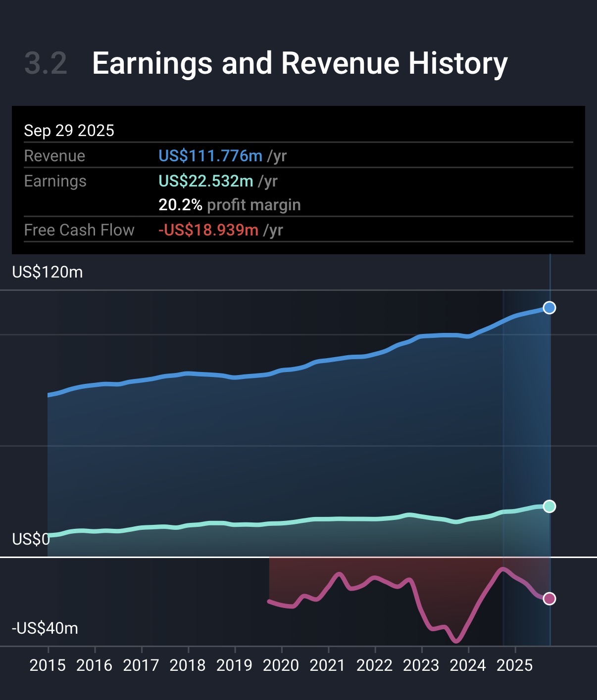Screen dimensions: 597x700
Task: Click the teal Earnings data point marker
Action: [549, 506]
